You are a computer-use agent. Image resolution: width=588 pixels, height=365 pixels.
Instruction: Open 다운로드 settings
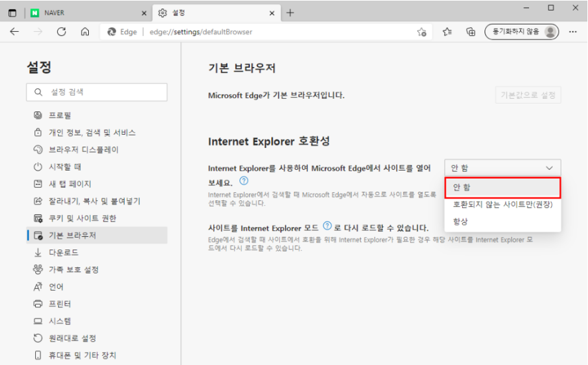click(97, 252)
